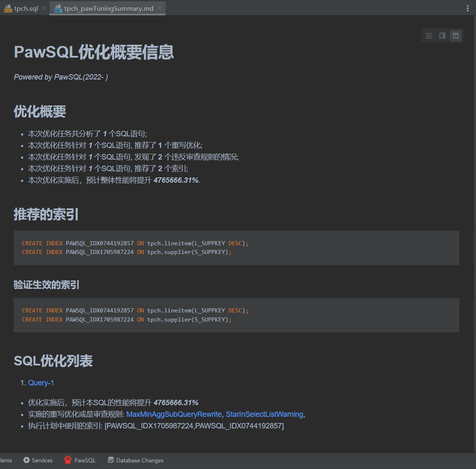Open the Query-1 link
This screenshot has height=469, width=476.
coord(41,383)
